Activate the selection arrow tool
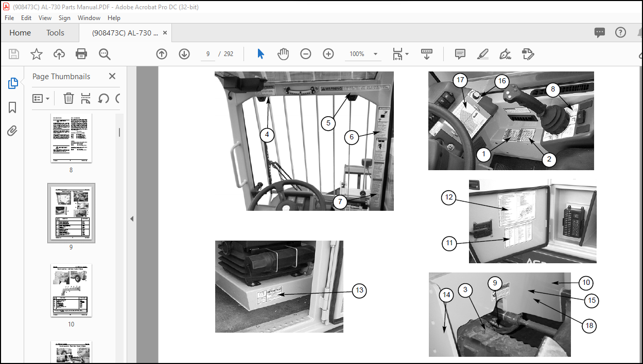Screen dimensions: 643x364 [x=260, y=54]
